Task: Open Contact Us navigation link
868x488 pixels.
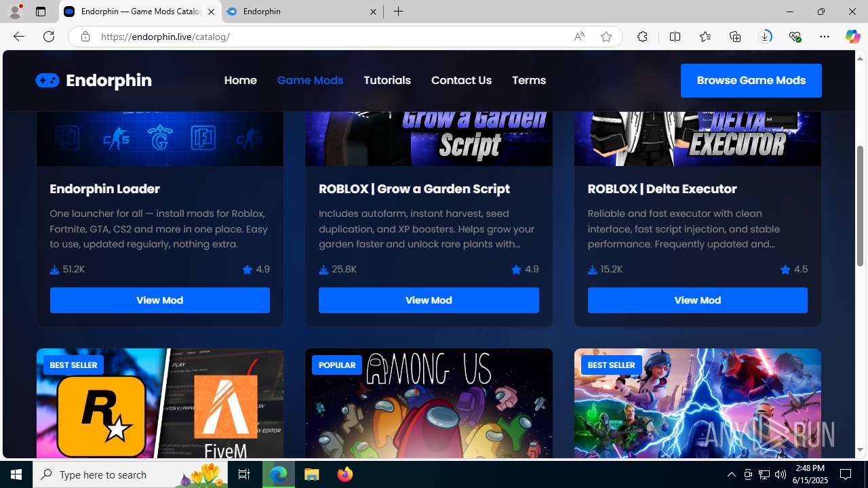Action: pyautogui.click(x=461, y=80)
